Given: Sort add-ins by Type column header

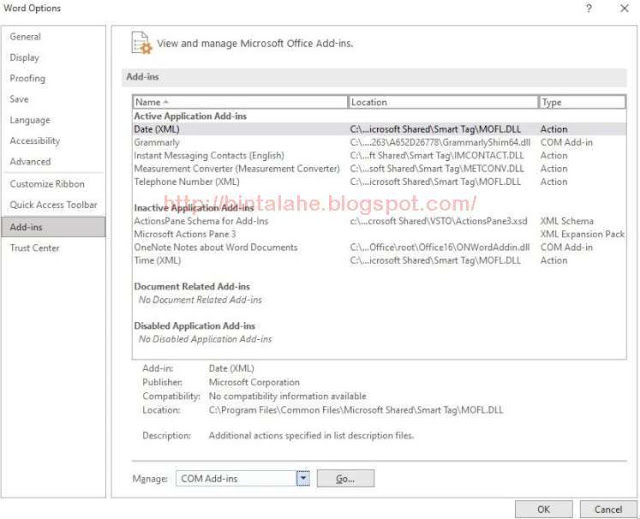Looking at the screenshot, I should coord(582,102).
